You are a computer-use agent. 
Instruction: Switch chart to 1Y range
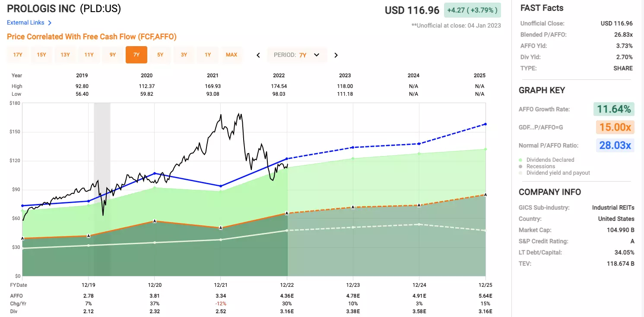[208, 55]
